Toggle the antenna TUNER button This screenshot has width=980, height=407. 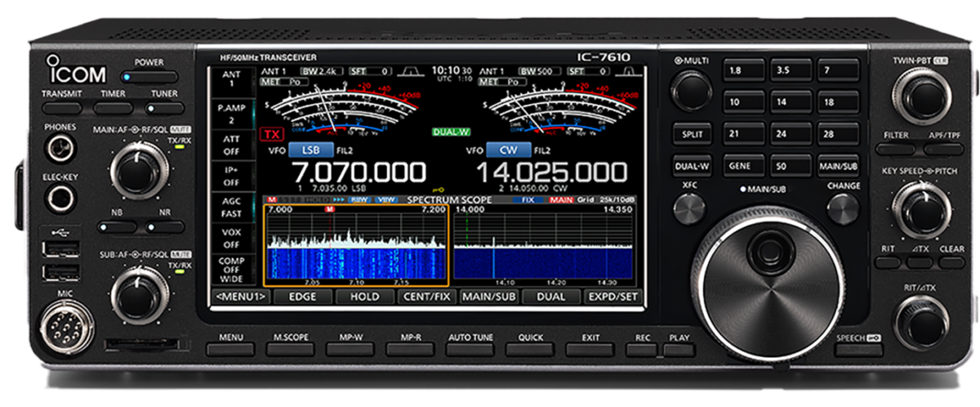pyautogui.click(x=166, y=107)
